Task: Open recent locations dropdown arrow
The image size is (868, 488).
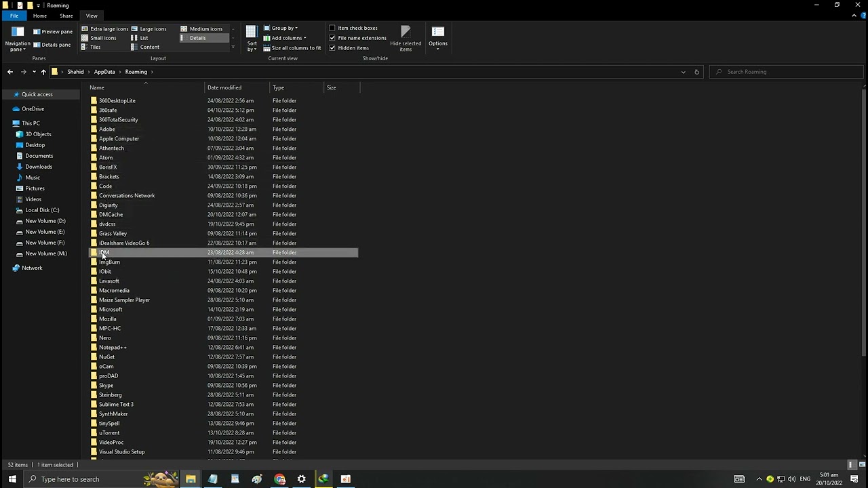Action: [x=34, y=72]
